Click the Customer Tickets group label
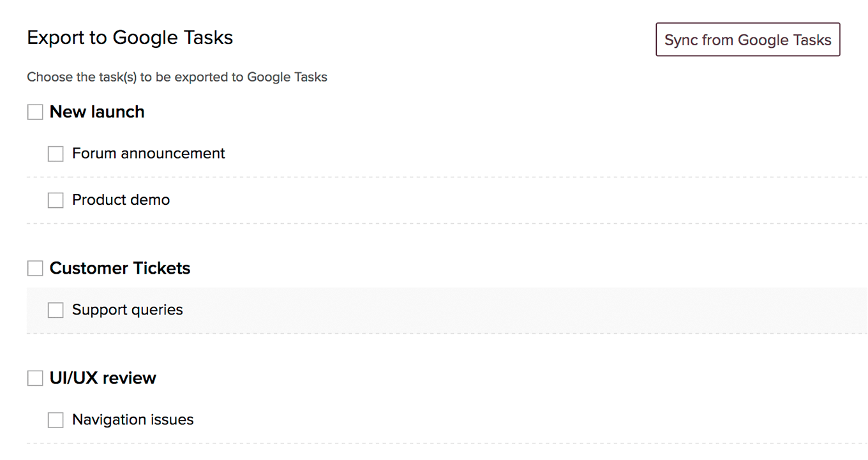The height and width of the screenshot is (460, 868). coord(120,268)
